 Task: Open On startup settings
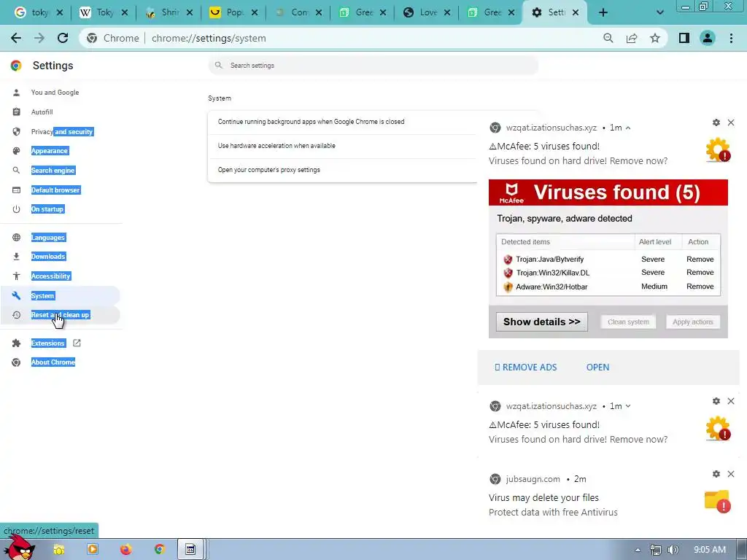(x=47, y=209)
